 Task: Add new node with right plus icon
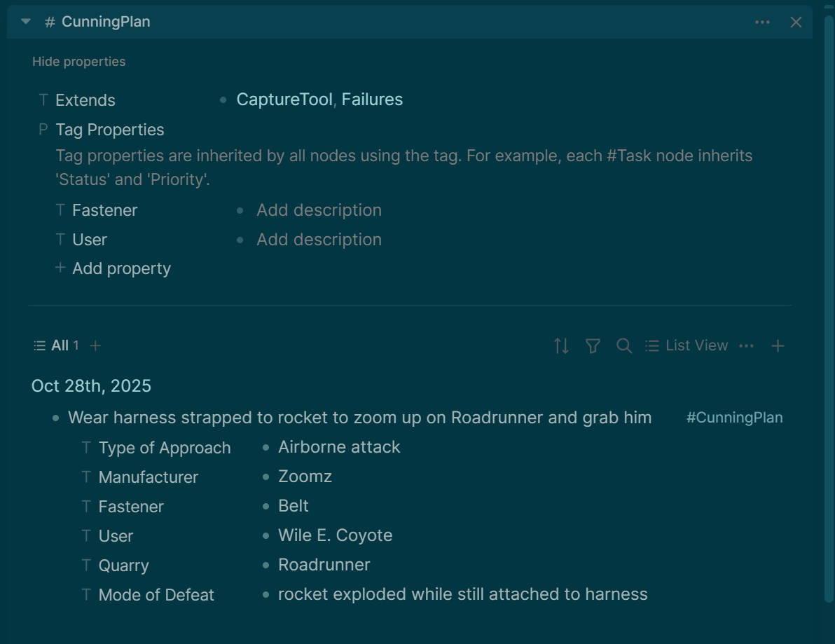click(x=778, y=345)
